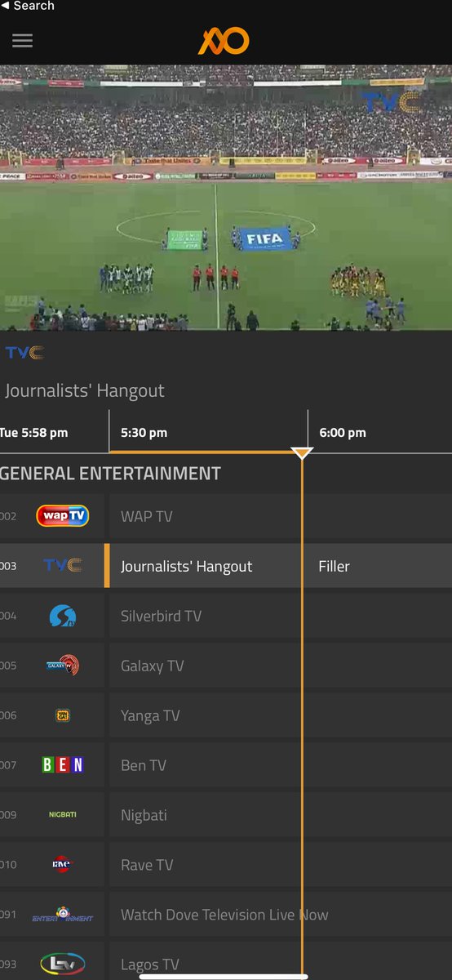Tap the General Entertainment category heading
This screenshot has width=452, height=980.
pos(110,474)
